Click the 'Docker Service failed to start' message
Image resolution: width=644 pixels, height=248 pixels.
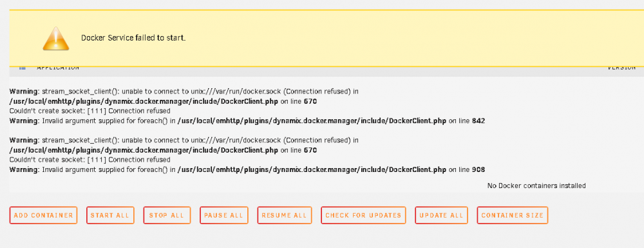tap(133, 38)
